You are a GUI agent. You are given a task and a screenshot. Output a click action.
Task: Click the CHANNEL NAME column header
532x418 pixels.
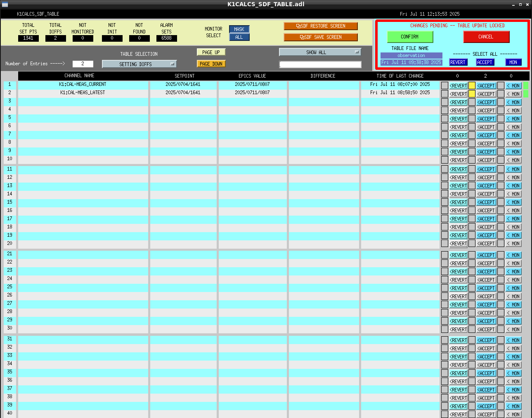[79, 76]
